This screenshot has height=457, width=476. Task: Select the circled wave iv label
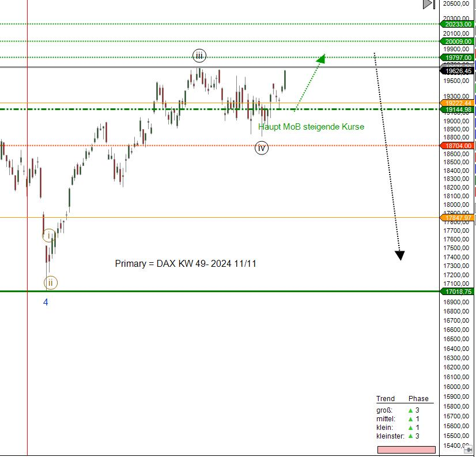262,148
